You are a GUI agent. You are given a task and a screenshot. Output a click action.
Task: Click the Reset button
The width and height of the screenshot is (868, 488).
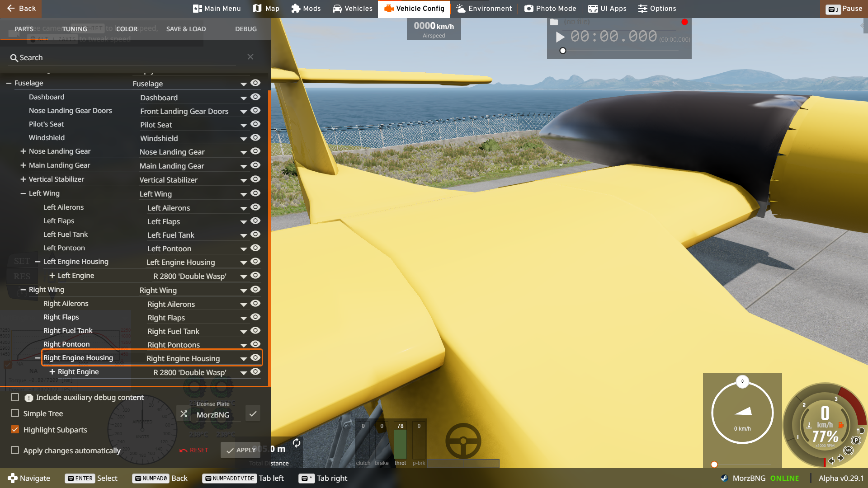(194, 450)
